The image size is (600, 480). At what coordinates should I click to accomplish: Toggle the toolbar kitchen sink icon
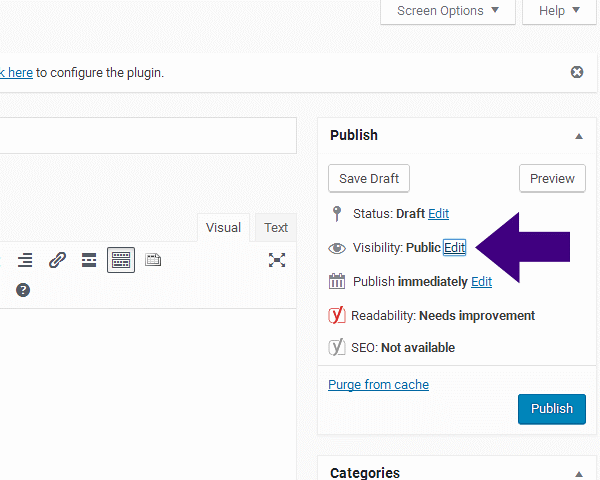click(x=121, y=260)
